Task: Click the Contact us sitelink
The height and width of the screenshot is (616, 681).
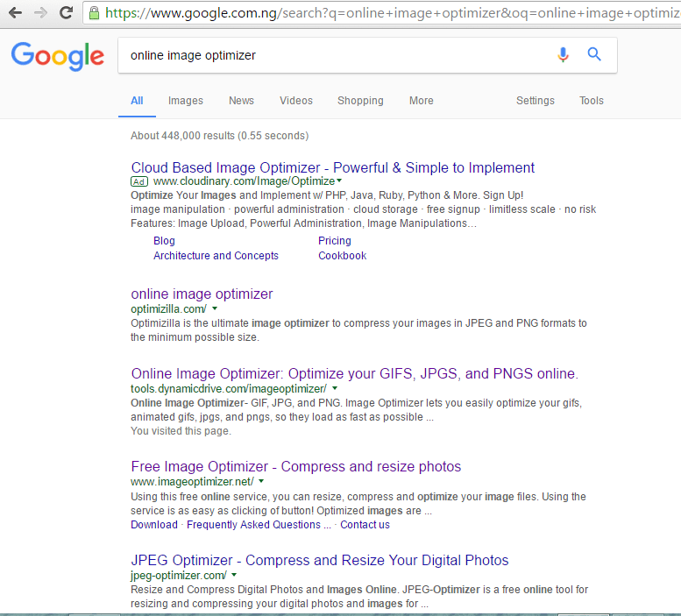Action: (x=365, y=525)
